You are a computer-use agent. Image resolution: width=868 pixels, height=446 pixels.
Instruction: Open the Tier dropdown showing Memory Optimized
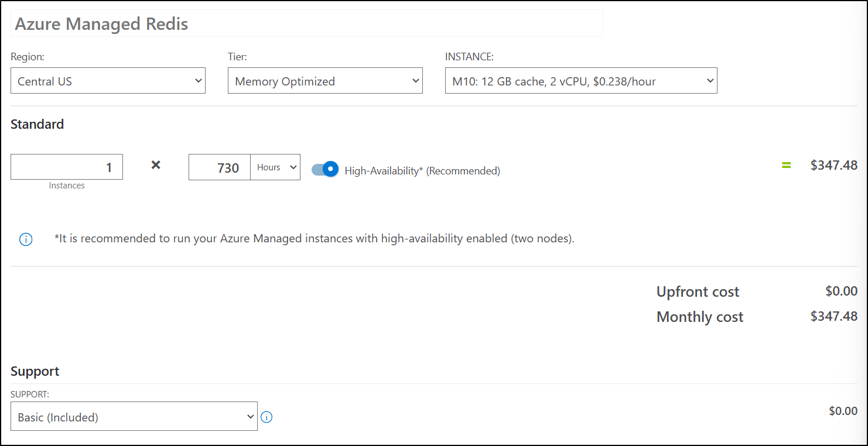[x=325, y=81]
